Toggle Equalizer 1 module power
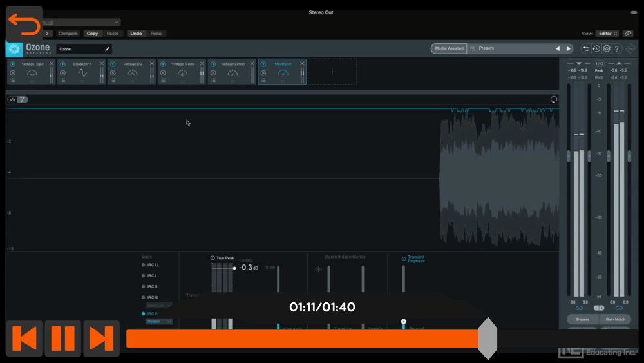The height and width of the screenshot is (363, 644). point(63,64)
